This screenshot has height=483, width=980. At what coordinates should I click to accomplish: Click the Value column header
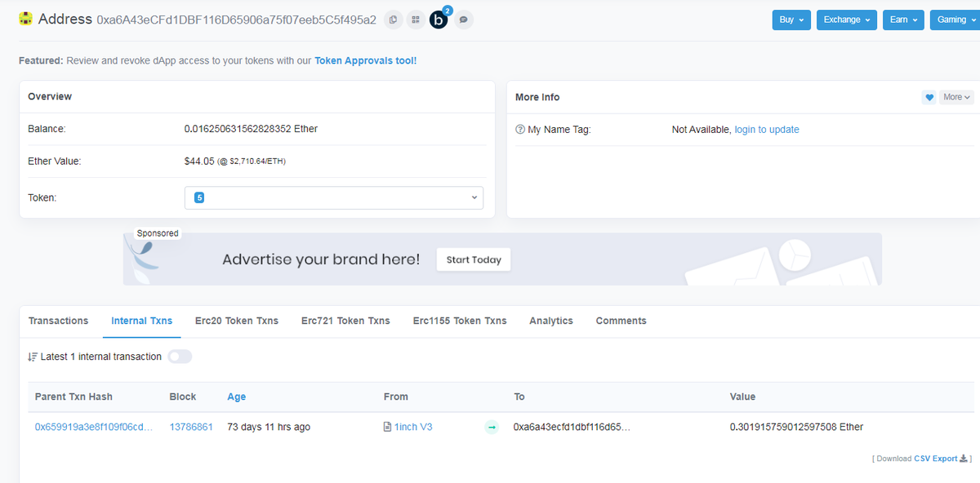click(742, 397)
